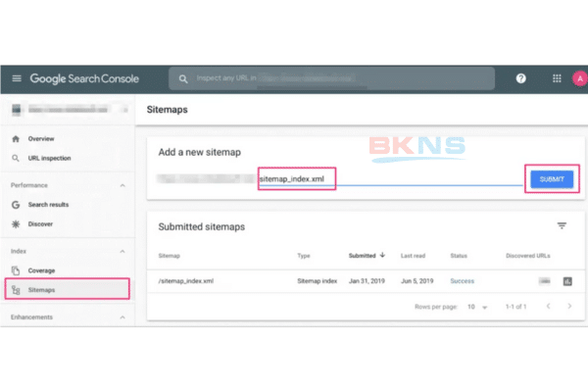The width and height of the screenshot is (588, 392).
Task: Sort by Submitted column header
Action: tap(363, 256)
